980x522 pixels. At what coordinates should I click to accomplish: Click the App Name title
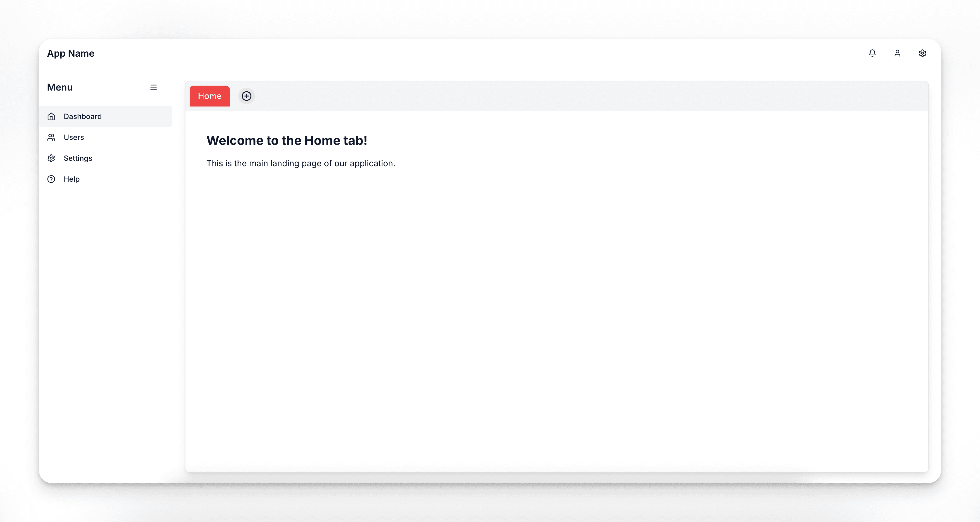click(x=71, y=53)
